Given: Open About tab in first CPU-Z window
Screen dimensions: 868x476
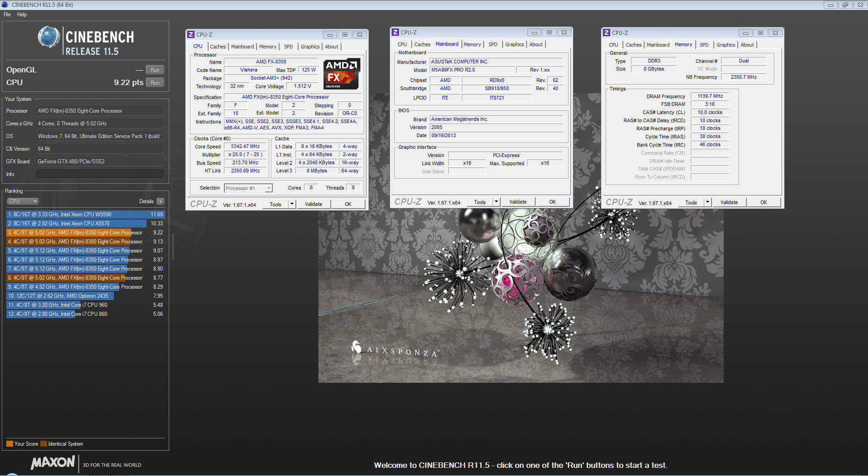Looking at the screenshot, I should (332, 47).
